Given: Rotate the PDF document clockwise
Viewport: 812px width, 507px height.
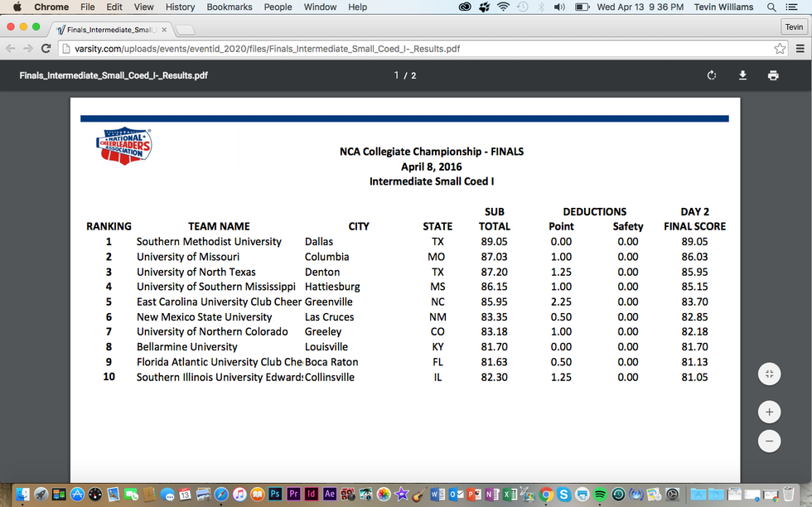Looking at the screenshot, I should coord(712,75).
